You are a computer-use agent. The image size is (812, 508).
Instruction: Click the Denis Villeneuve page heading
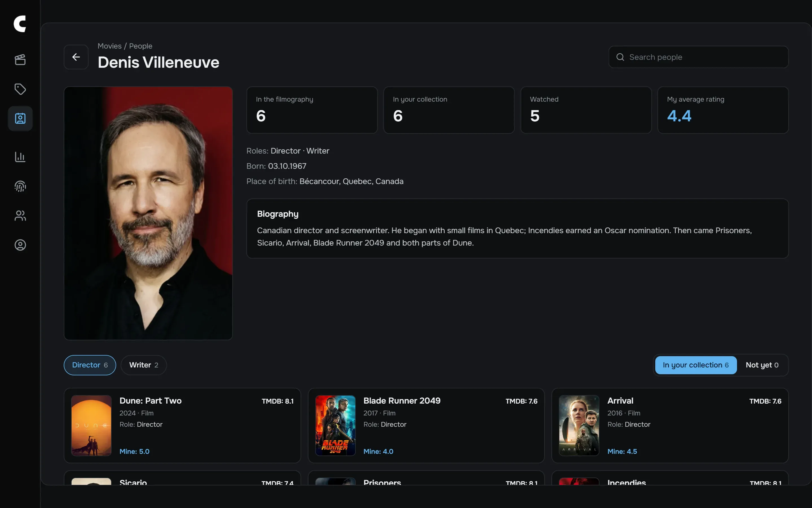coord(158,62)
